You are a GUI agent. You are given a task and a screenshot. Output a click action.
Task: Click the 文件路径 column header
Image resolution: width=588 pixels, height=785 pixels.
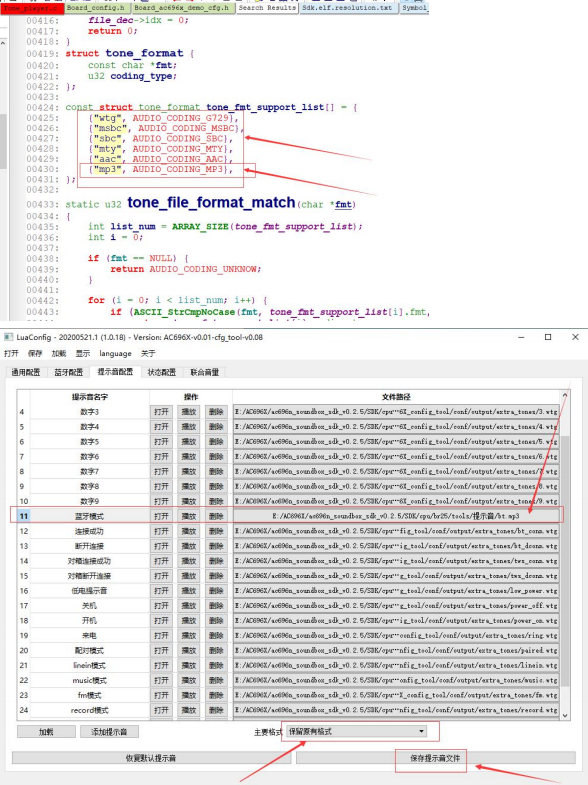click(x=396, y=397)
